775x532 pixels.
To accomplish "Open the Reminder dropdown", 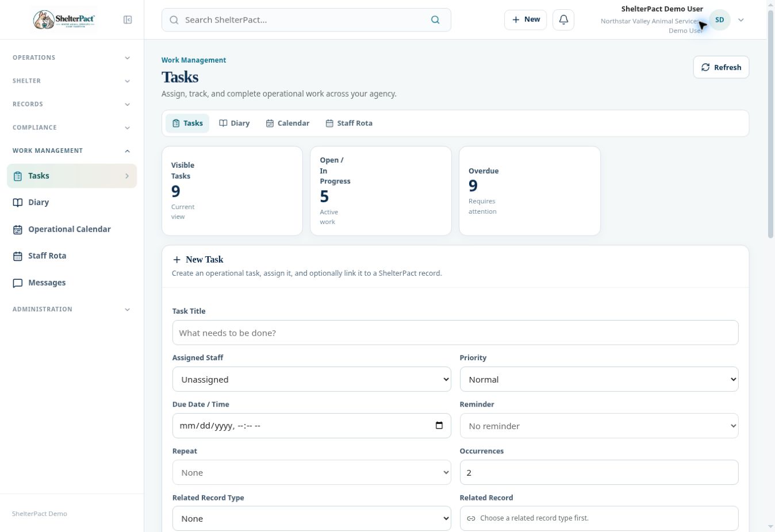I will pyautogui.click(x=599, y=426).
